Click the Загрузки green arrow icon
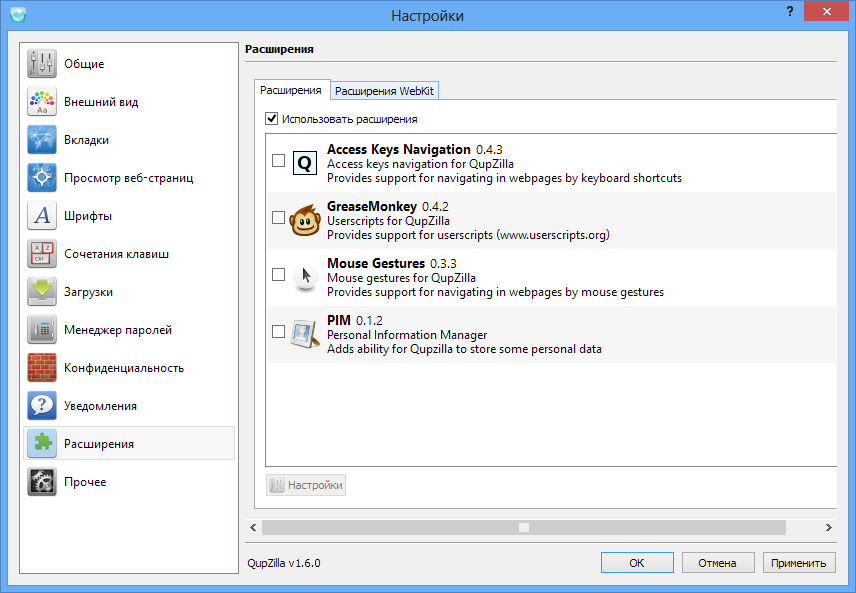 coord(41,292)
